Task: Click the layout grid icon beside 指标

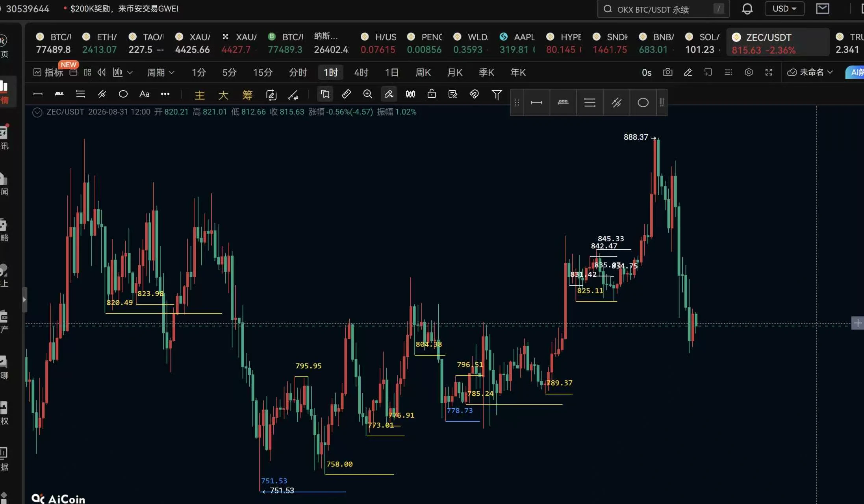Action: coord(87,72)
